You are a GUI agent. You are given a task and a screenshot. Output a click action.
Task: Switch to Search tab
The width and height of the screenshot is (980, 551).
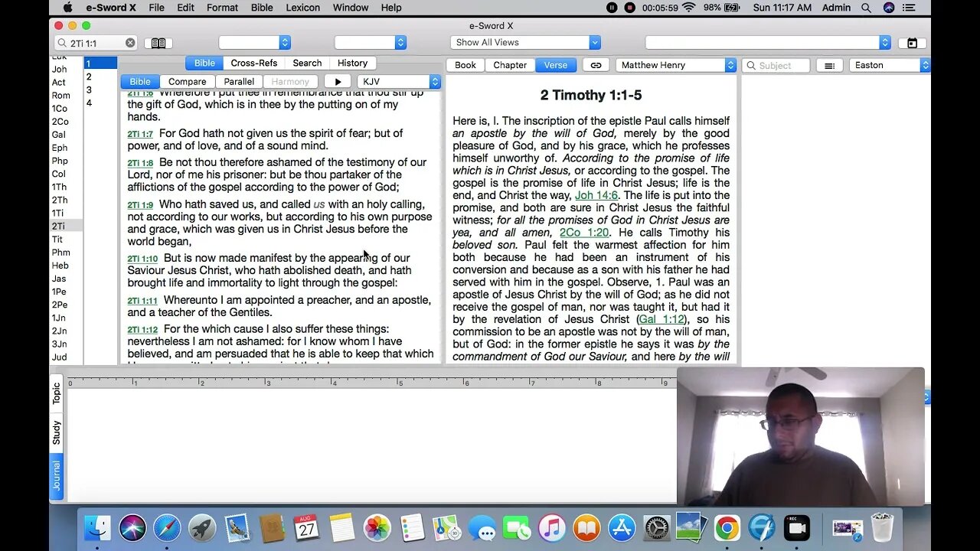tap(307, 63)
